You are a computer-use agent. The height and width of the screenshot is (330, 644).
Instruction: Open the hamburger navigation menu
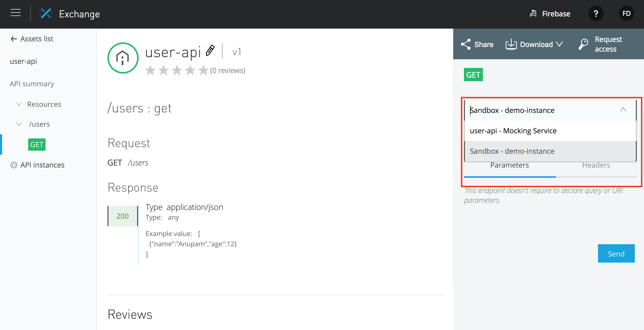16,13
